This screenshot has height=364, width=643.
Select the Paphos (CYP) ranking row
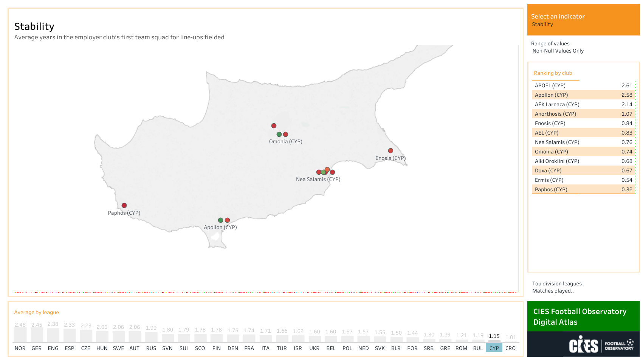583,189
